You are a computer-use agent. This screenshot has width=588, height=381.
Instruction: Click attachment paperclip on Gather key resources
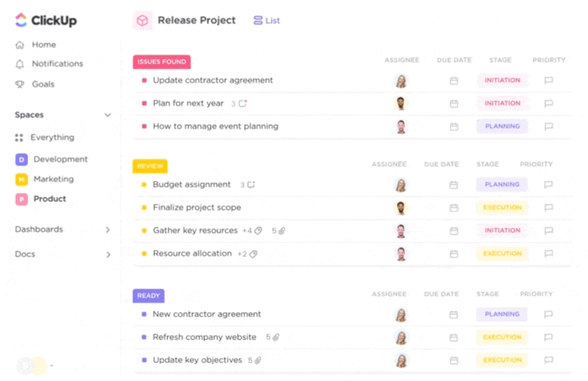click(x=282, y=231)
